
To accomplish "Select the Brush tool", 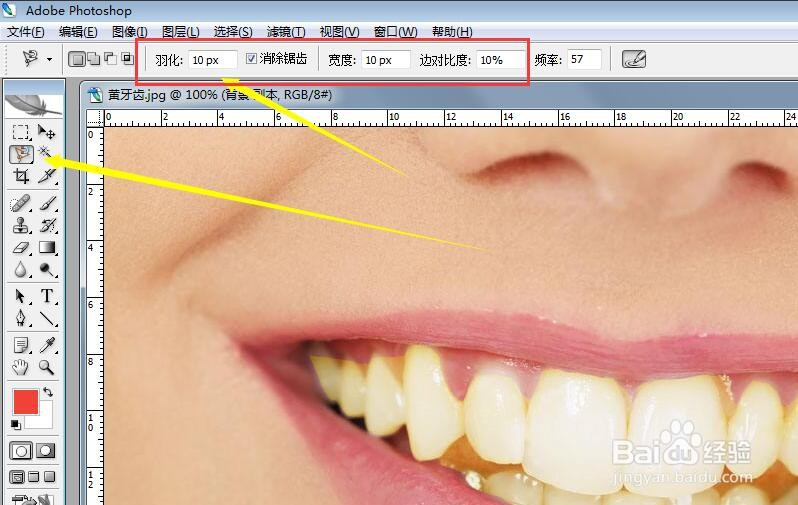I will tap(47, 204).
